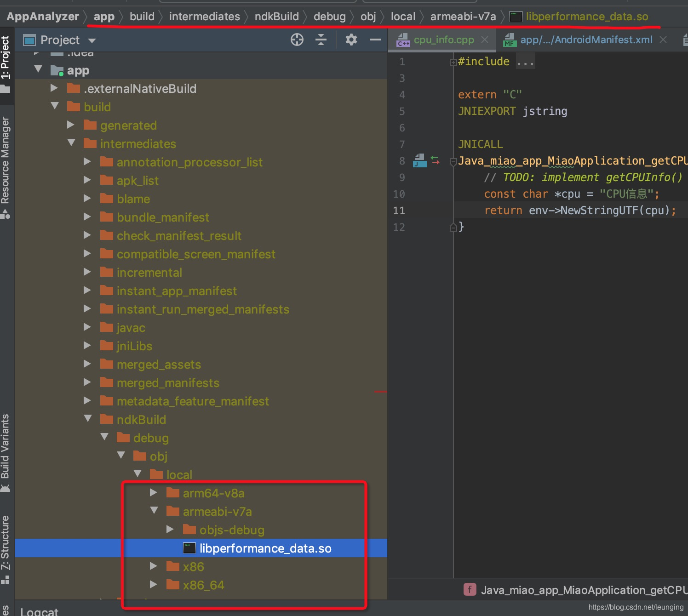Select the annotation_processor_list folder icon
Image resolution: width=688 pixels, height=616 pixels.
click(107, 161)
